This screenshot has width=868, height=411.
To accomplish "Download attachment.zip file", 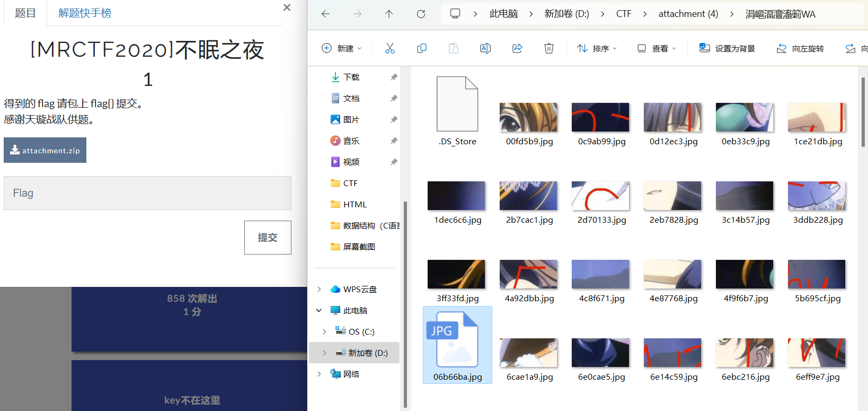I will tap(45, 150).
